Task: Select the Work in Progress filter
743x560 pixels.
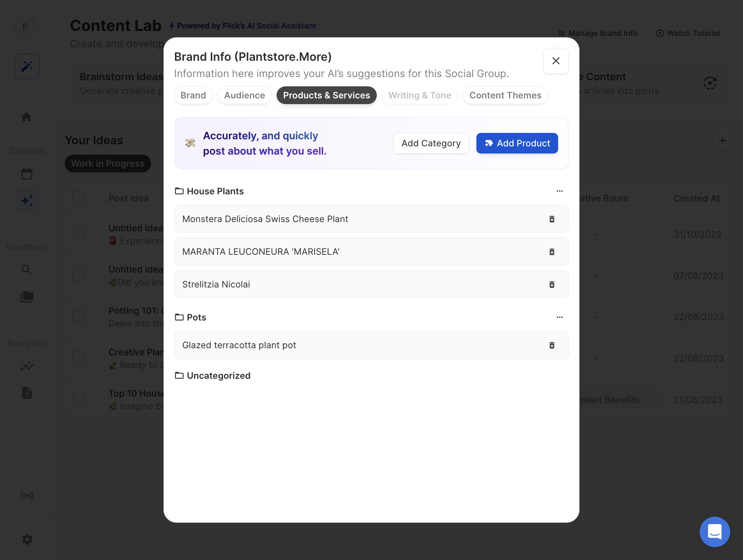Action: (x=108, y=163)
